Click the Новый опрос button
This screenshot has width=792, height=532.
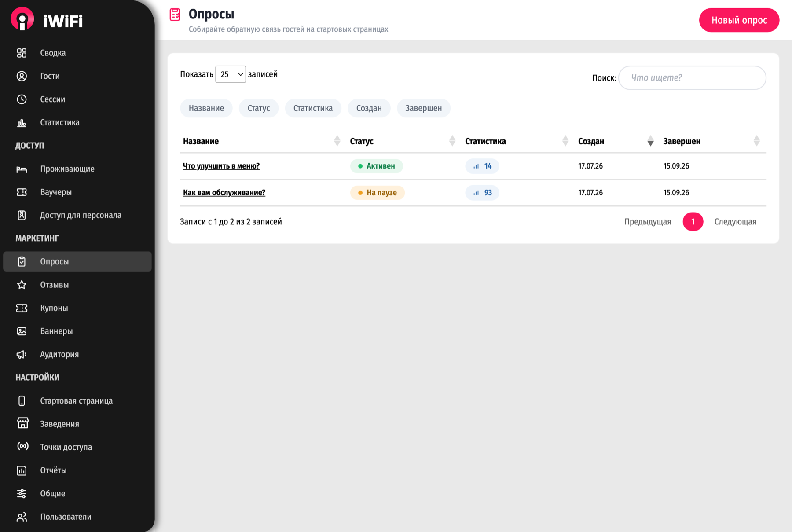[739, 20]
